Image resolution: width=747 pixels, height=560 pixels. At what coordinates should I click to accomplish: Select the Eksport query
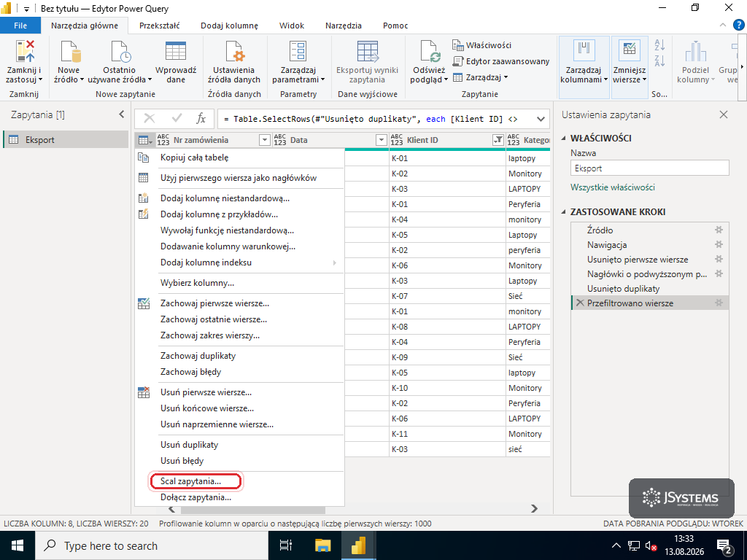[x=66, y=139]
